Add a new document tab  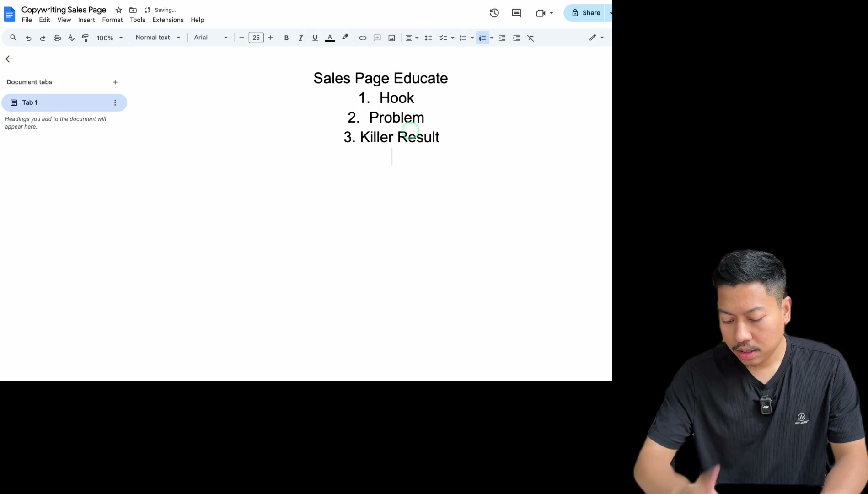(x=115, y=82)
